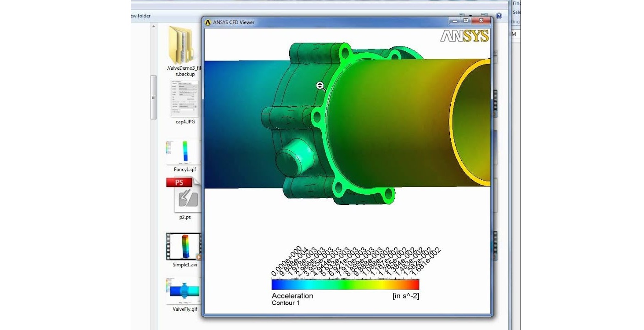
Task: Click the Acceleration legend title
Action: pyautogui.click(x=292, y=296)
